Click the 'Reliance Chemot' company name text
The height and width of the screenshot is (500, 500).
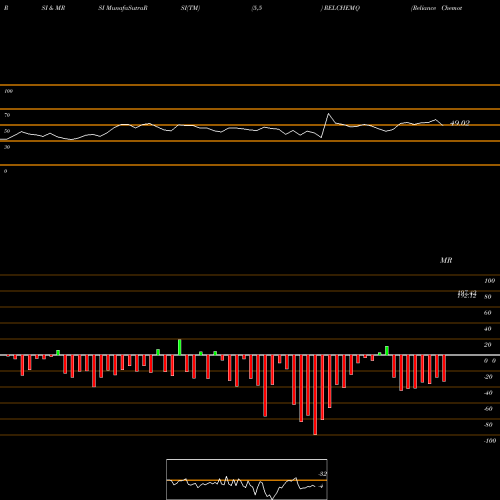(437, 8)
